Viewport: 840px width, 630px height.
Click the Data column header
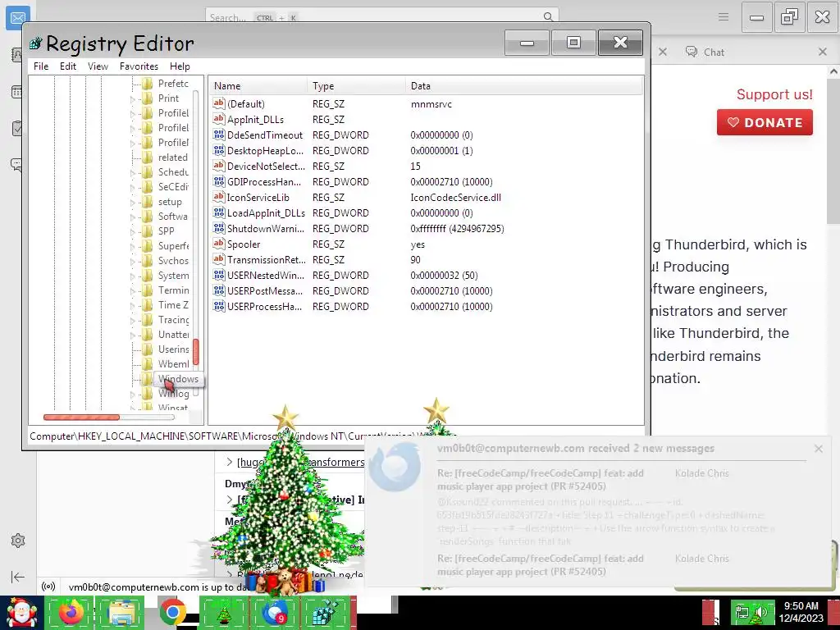click(x=524, y=85)
